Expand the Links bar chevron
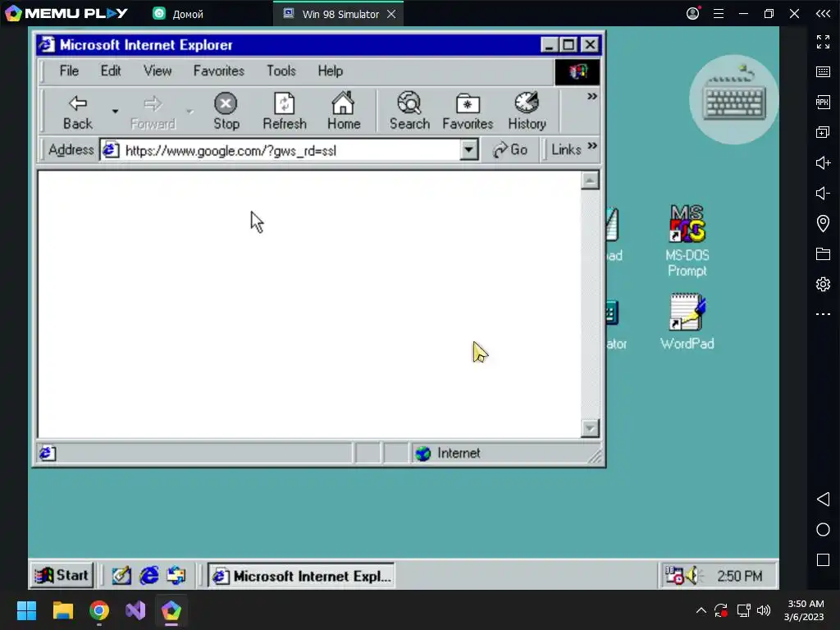840x630 pixels. point(592,146)
